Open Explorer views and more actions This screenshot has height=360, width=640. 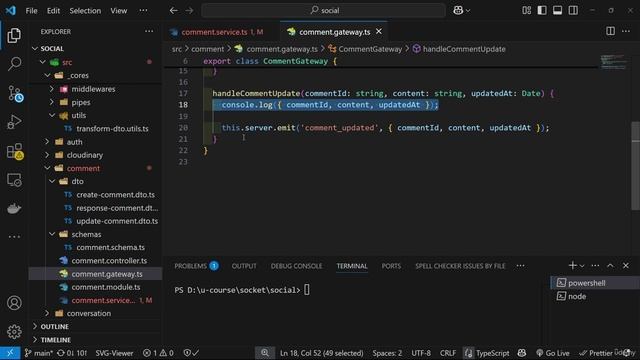[x=149, y=31]
